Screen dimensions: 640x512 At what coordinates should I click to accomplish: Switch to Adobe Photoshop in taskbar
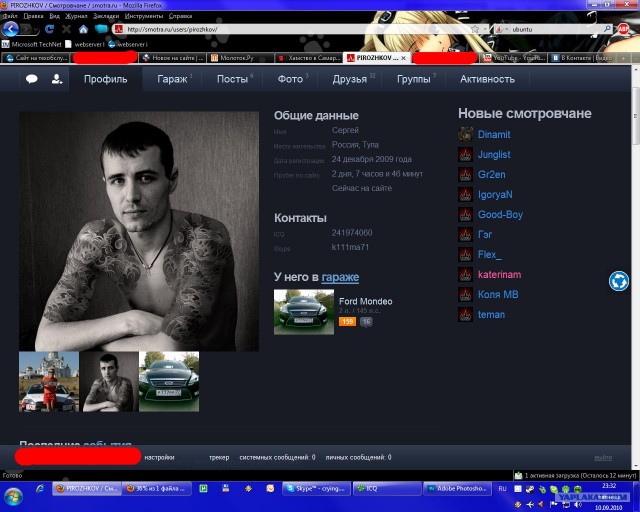pos(458,488)
